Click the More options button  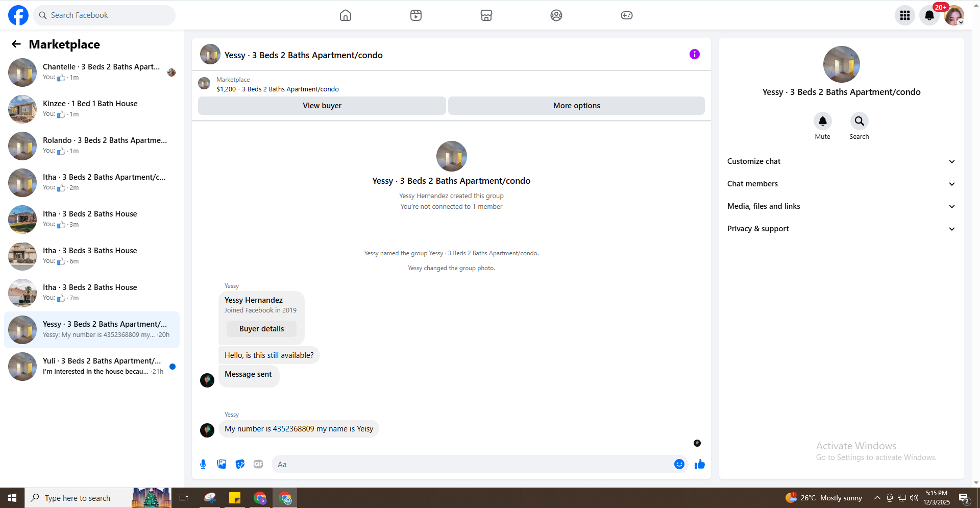(x=577, y=106)
